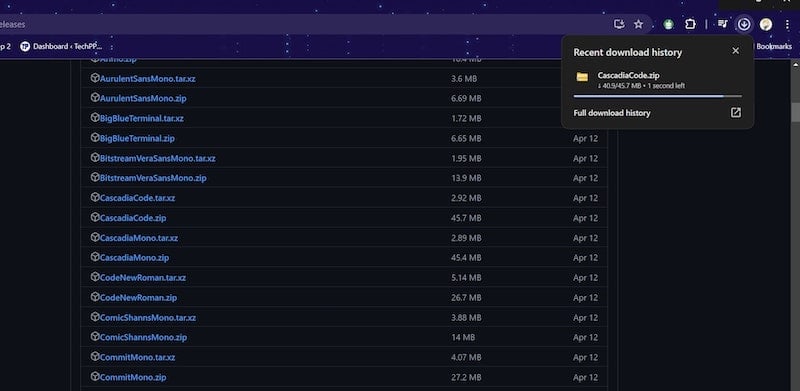Click the CodeNewRoman.zip link
This screenshot has width=800, height=391.
[x=138, y=298]
